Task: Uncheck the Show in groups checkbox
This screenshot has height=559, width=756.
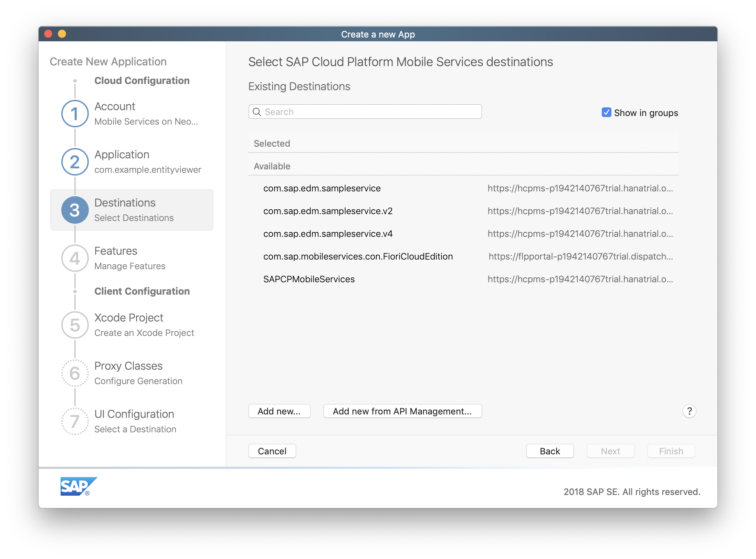Action: 606,113
